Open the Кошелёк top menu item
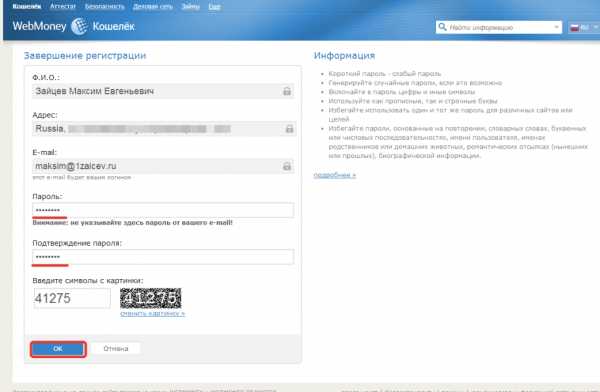 pos(27,7)
